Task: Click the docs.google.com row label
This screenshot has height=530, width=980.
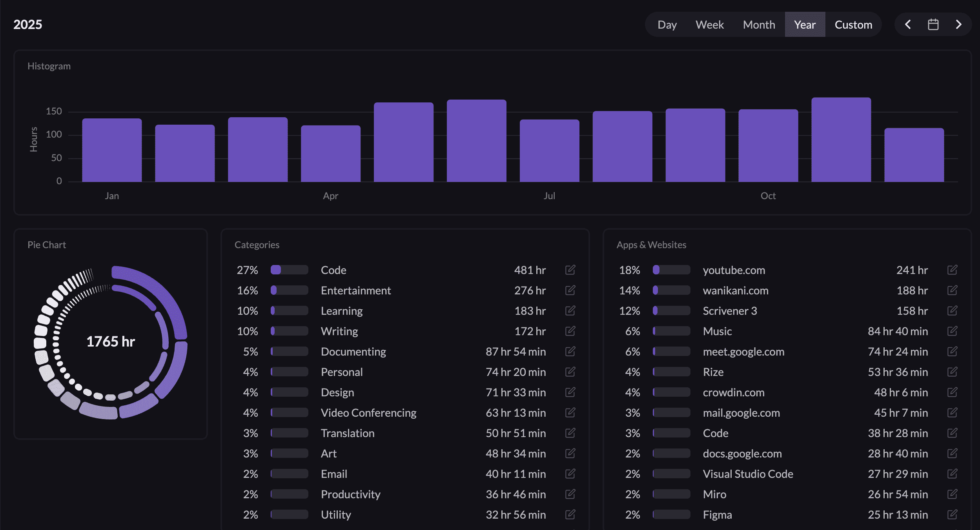Action: [x=742, y=454]
